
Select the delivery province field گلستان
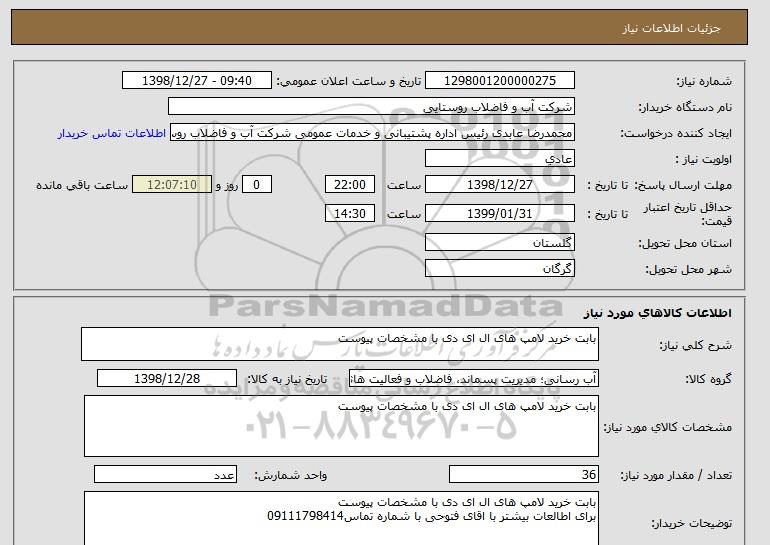click(499, 243)
